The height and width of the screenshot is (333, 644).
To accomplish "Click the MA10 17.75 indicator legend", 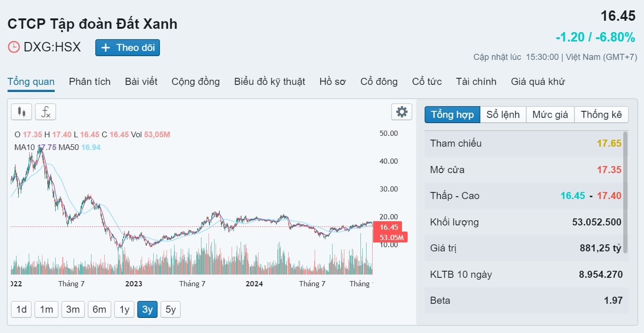I will point(35,147).
